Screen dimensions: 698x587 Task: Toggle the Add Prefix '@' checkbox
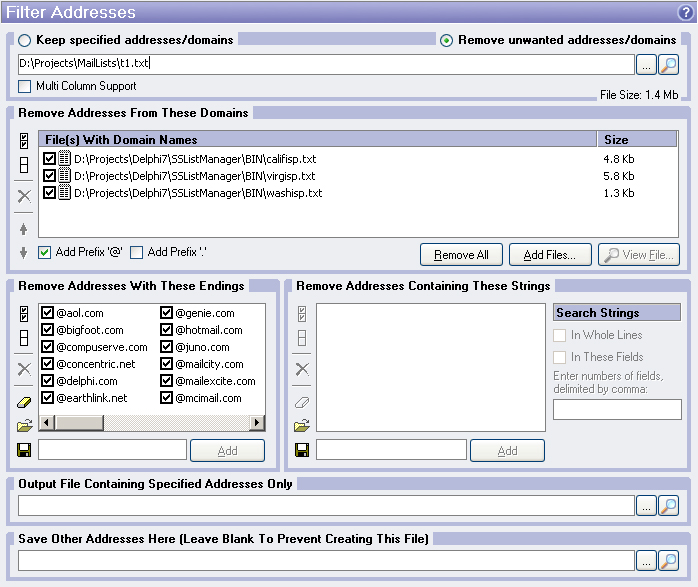click(45, 252)
